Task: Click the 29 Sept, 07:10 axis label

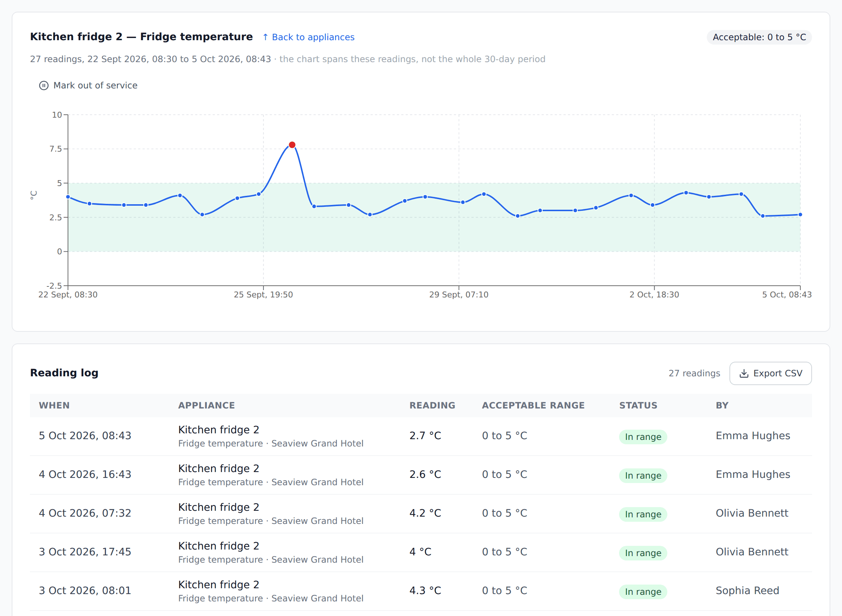Action: click(x=459, y=294)
